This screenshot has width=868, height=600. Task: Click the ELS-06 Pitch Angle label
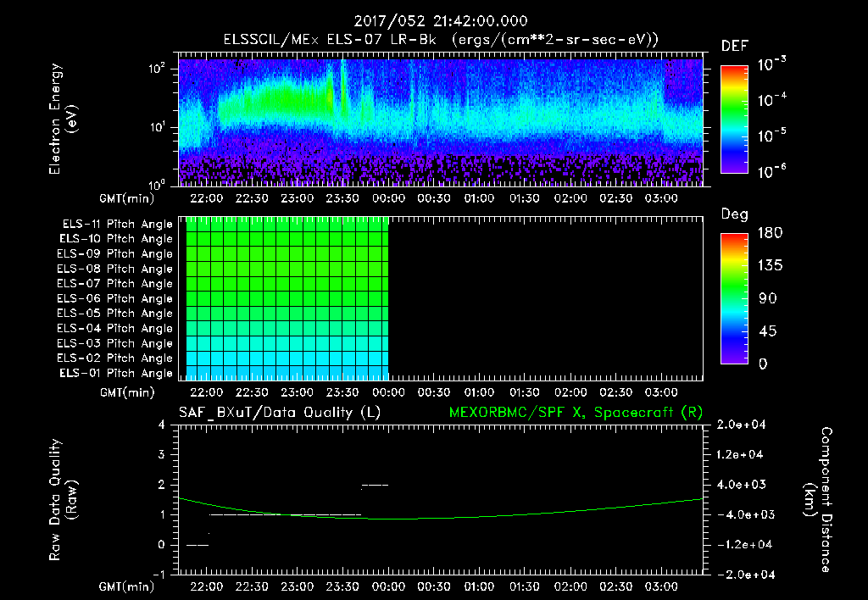tap(114, 298)
